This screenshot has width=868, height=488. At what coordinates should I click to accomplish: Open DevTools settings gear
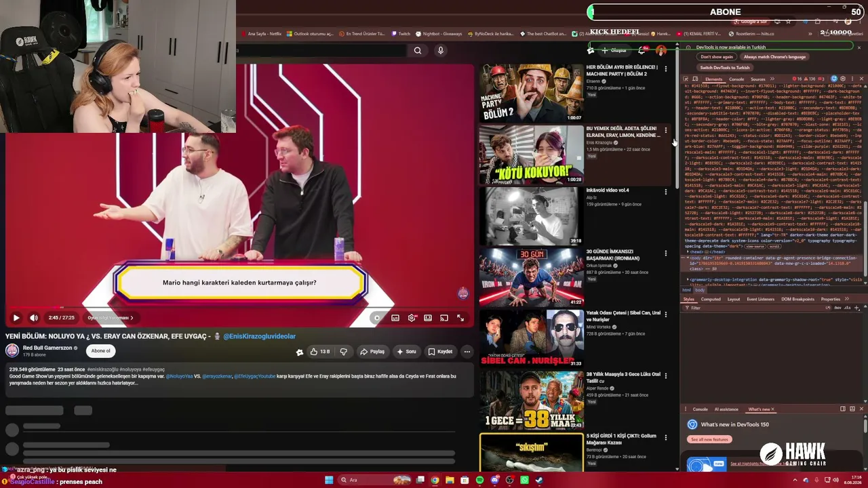[844, 79]
